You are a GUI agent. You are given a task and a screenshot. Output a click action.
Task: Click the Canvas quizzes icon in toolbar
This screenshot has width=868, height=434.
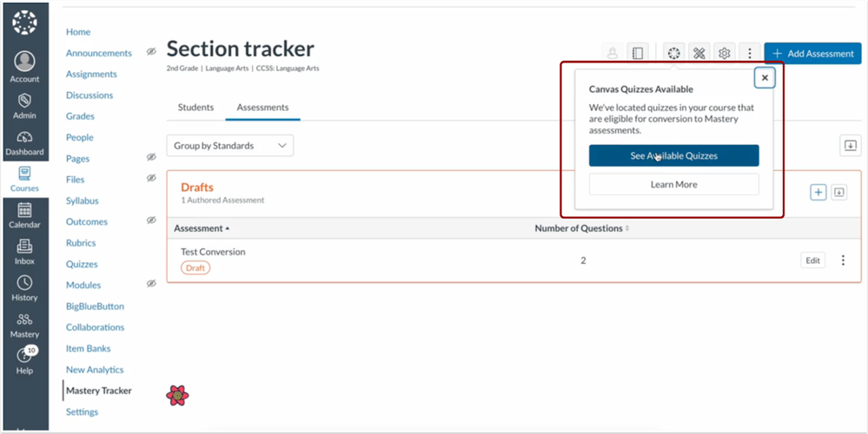pyautogui.click(x=673, y=54)
